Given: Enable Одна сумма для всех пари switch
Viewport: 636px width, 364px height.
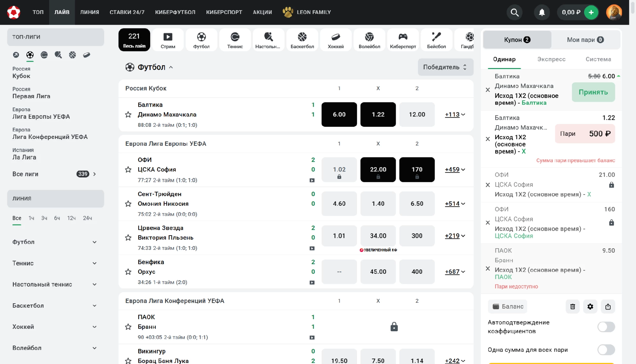Looking at the screenshot, I should pyautogui.click(x=606, y=350).
